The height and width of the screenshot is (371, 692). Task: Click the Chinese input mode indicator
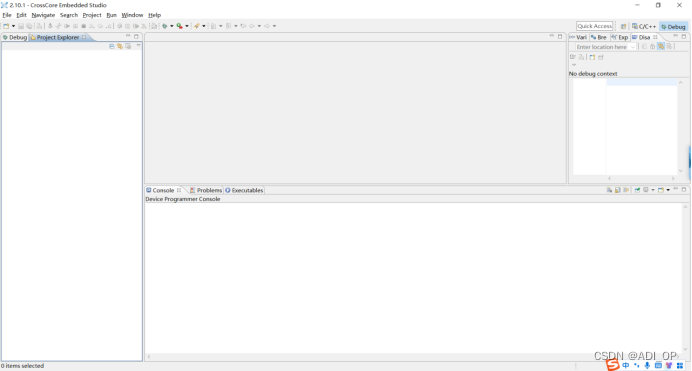(x=626, y=366)
